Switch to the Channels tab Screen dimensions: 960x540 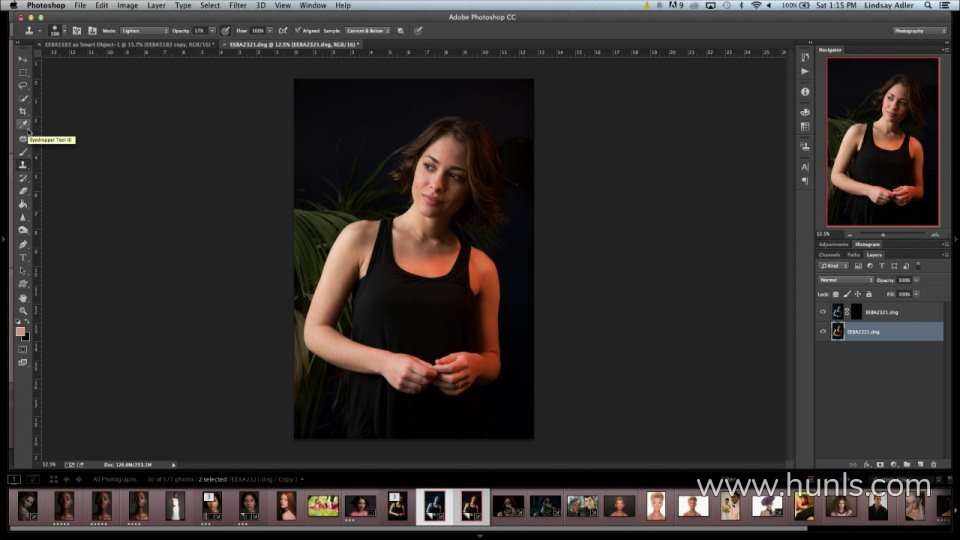(x=829, y=255)
